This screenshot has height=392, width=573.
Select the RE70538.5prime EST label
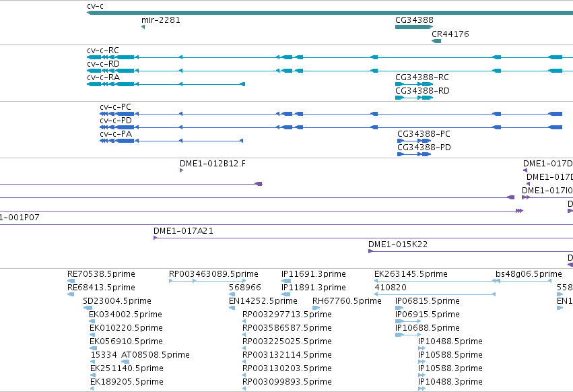pyautogui.click(x=101, y=274)
